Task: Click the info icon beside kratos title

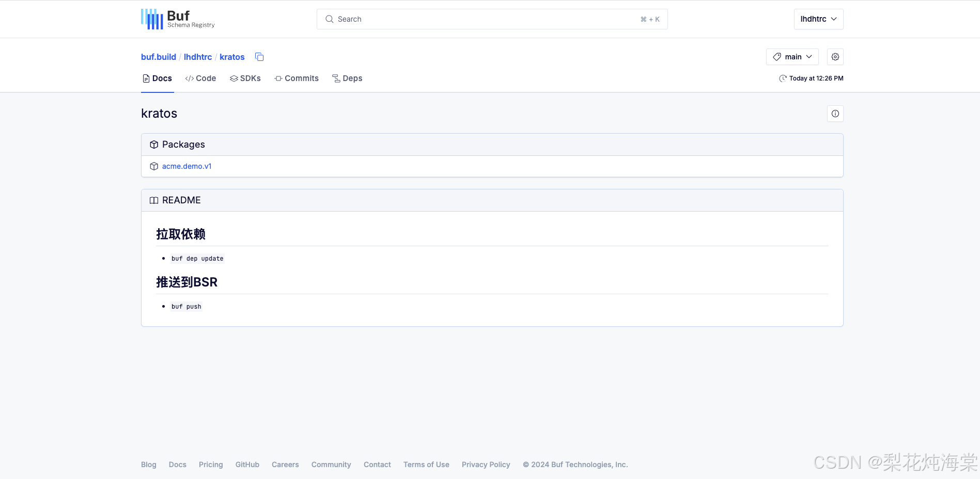Action: click(835, 114)
